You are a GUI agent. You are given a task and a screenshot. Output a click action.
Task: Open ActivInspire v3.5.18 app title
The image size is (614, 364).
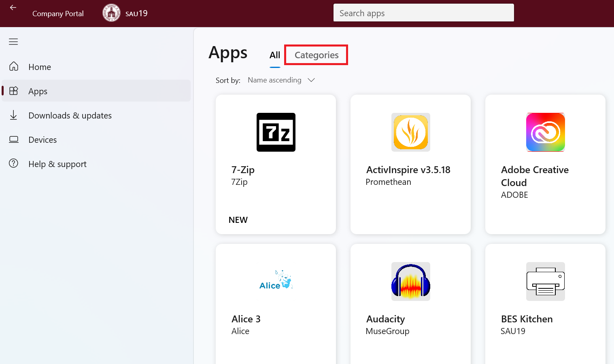[408, 170]
